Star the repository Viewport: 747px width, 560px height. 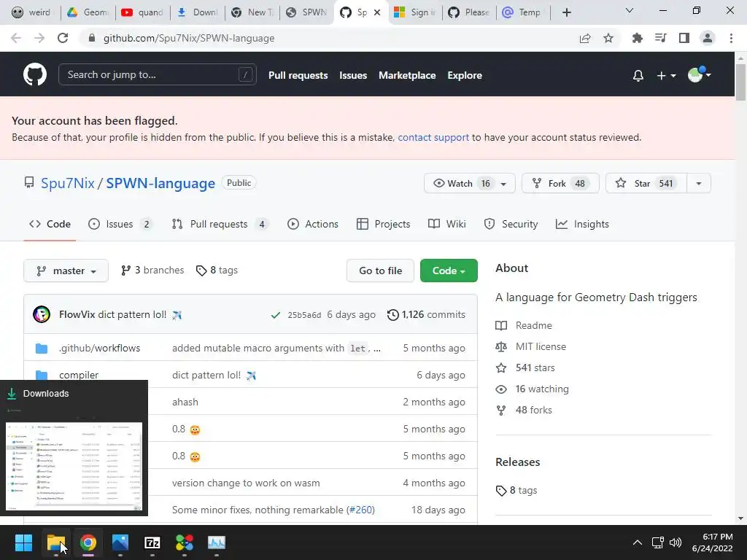pos(646,183)
